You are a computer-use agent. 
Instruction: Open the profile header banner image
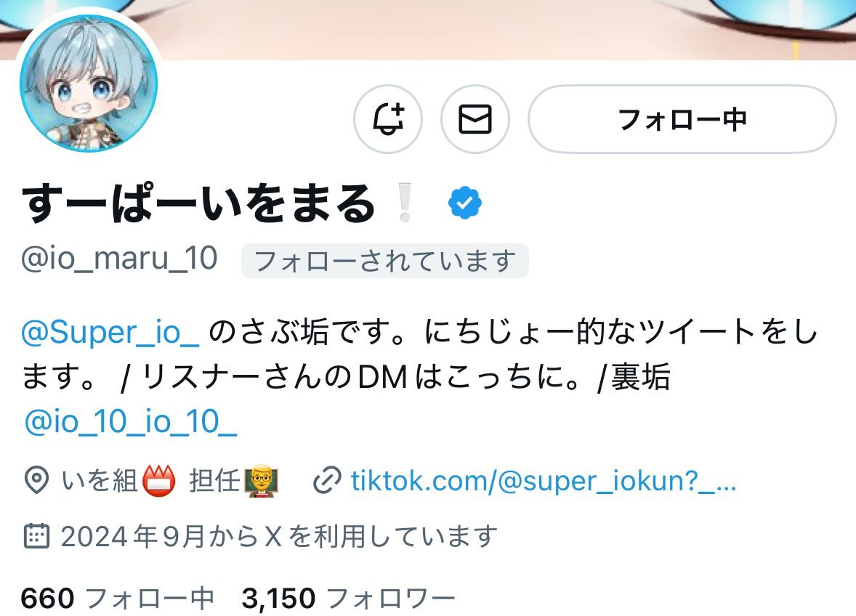pos(428,30)
